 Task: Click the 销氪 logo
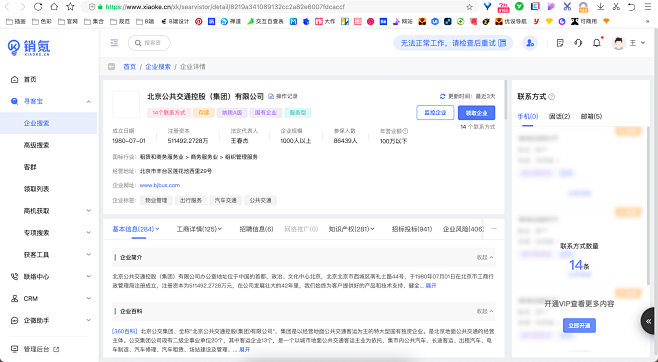29,47
